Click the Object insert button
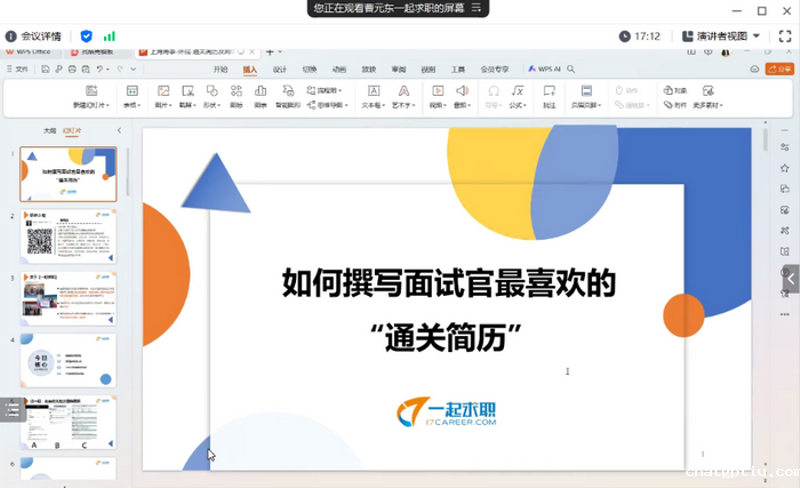The width and height of the screenshot is (800, 488). (675, 90)
